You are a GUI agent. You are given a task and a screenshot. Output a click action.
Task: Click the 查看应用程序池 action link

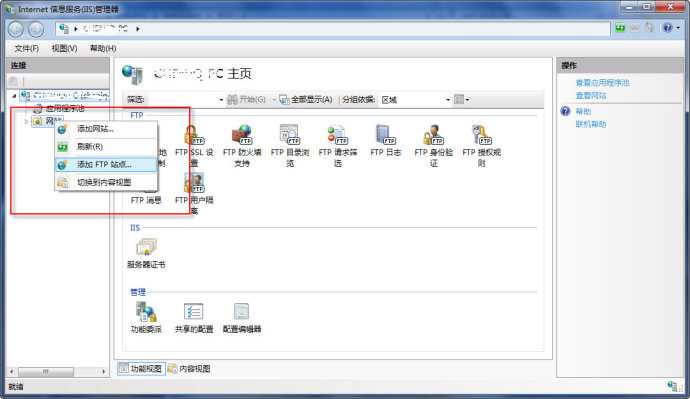pos(602,83)
